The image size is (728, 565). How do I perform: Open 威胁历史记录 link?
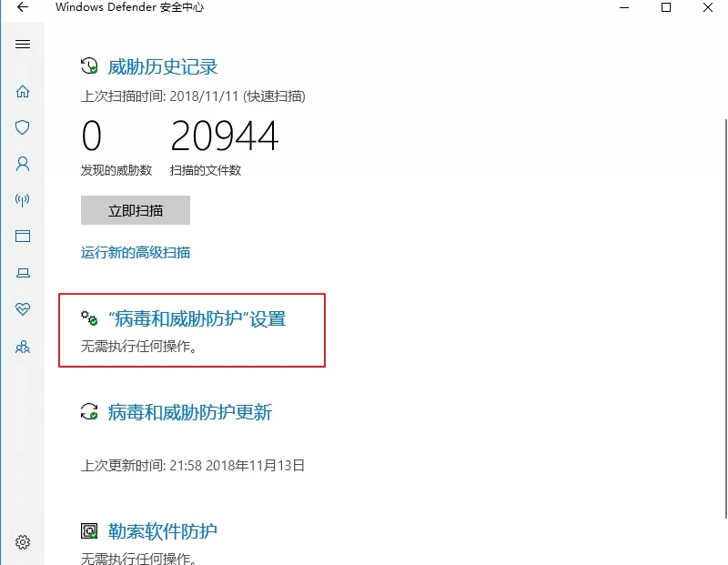pyautogui.click(x=163, y=66)
